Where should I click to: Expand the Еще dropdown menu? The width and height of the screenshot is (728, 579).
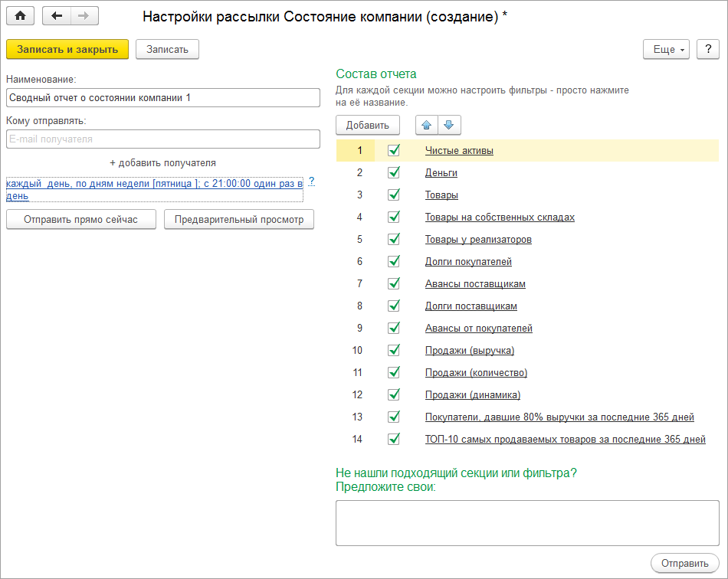click(668, 49)
